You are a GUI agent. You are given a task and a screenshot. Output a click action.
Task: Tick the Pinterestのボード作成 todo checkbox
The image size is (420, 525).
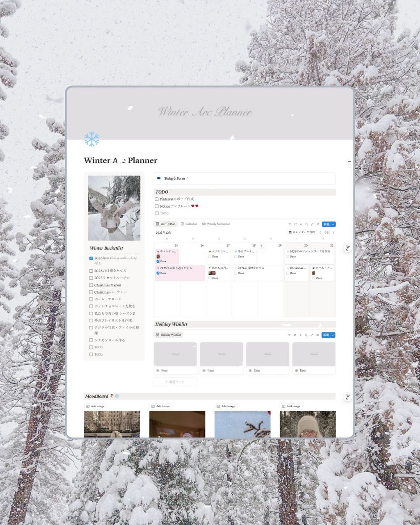(x=157, y=199)
